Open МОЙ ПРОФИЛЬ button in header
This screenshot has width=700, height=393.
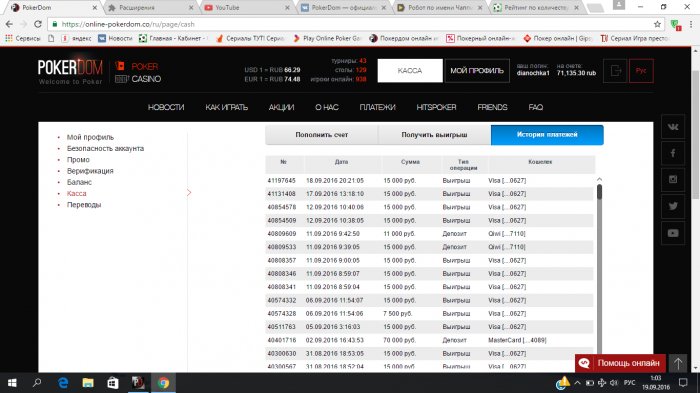(477, 71)
